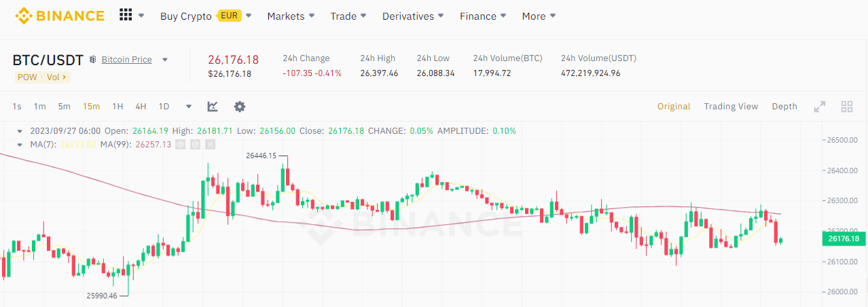This screenshot has height=307, width=868.
Task: Click the 26500.00 price axis label
Action: [x=843, y=140]
